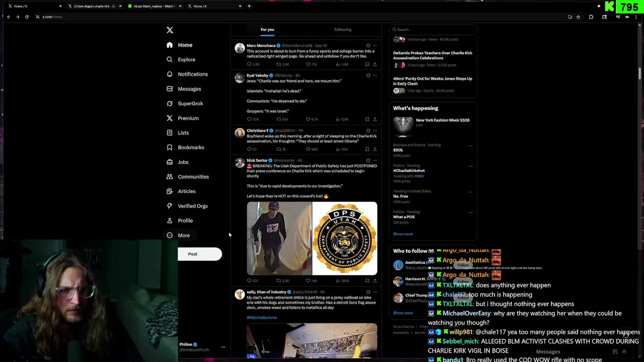Switch to ben shapiro charlie kirk tab
Image resolution: width=644 pixels, height=362 pixels.
[95, 6]
